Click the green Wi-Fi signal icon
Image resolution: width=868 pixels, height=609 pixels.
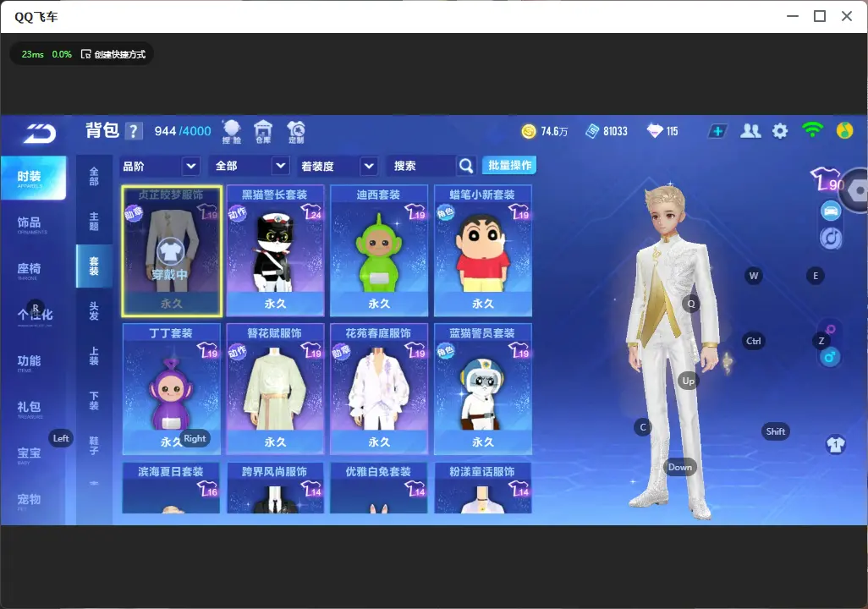click(812, 130)
